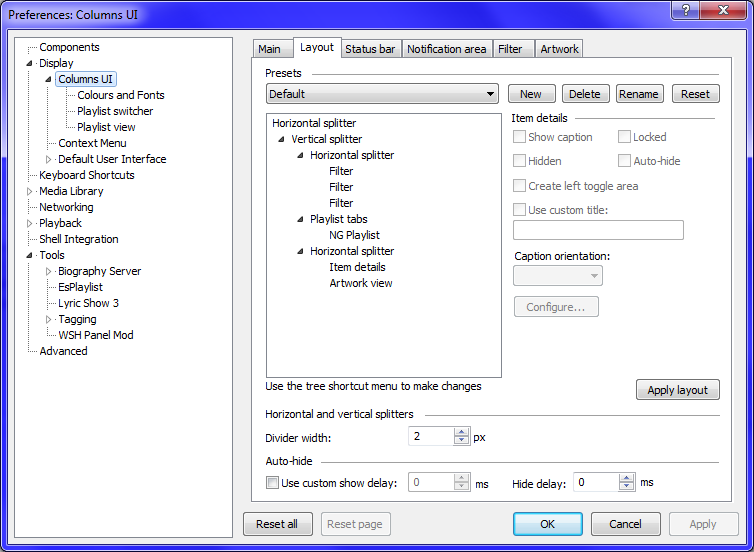
Task: Switch to the Status bar tab
Action: [x=370, y=49]
